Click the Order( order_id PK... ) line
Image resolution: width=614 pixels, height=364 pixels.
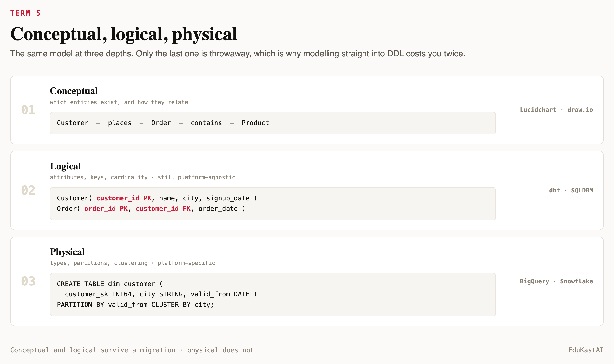point(151,209)
